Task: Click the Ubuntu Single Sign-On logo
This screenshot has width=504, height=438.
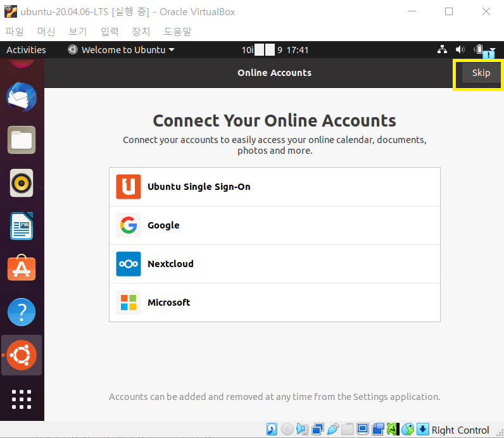Action: [x=129, y=187]
